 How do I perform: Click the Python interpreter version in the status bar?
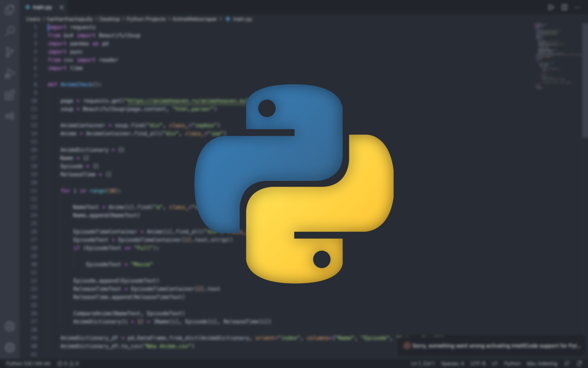[x=28, y=363]
